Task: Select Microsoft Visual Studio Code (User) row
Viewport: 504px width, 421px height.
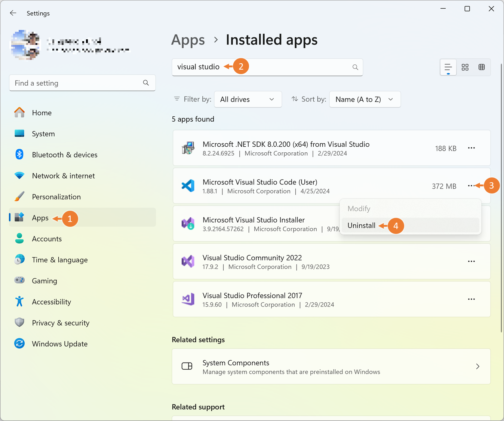Action: click(332, 186)
